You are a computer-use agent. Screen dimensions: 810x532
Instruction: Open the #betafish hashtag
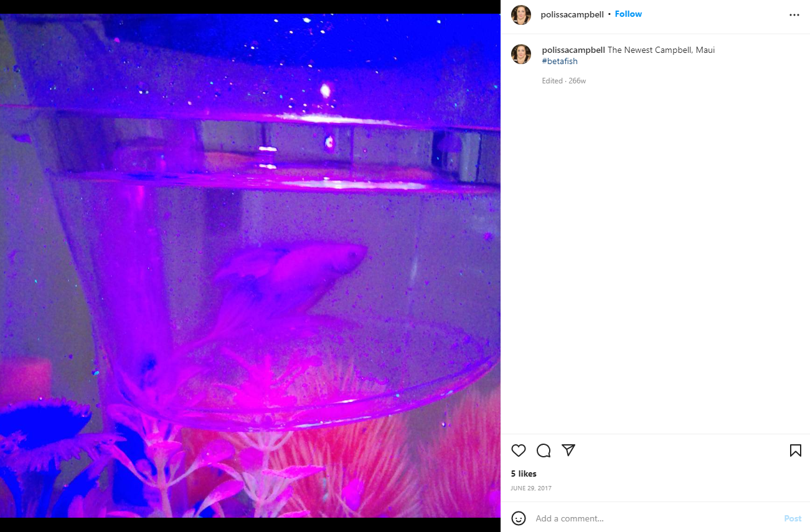[x=560, y=61]
